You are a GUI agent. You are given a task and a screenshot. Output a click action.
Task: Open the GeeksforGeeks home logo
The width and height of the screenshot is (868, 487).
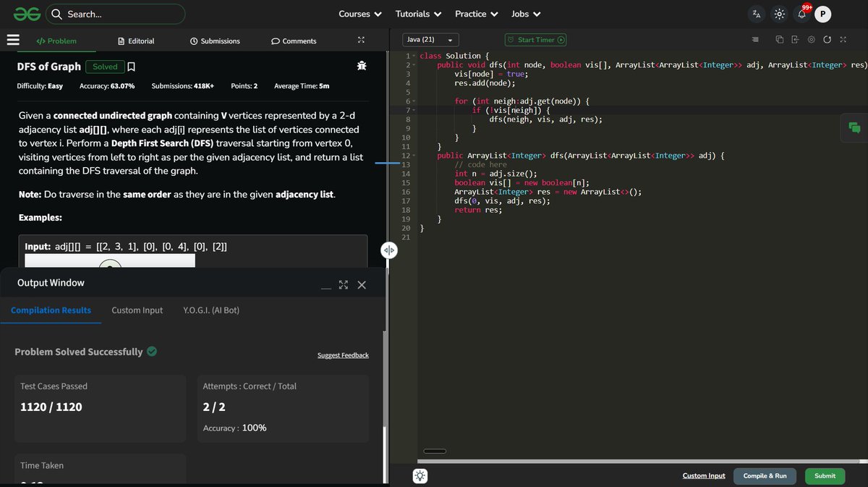click(x=26, y=14)
